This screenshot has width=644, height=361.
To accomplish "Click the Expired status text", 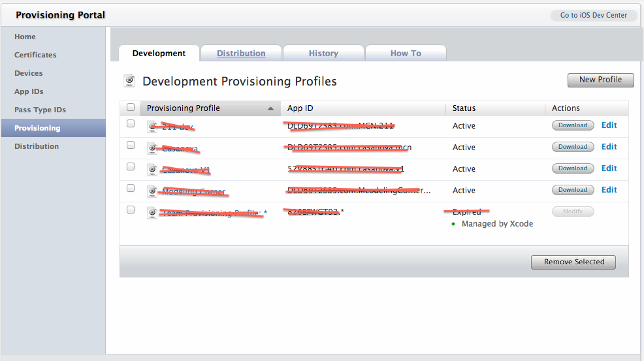I will (467, 212).
